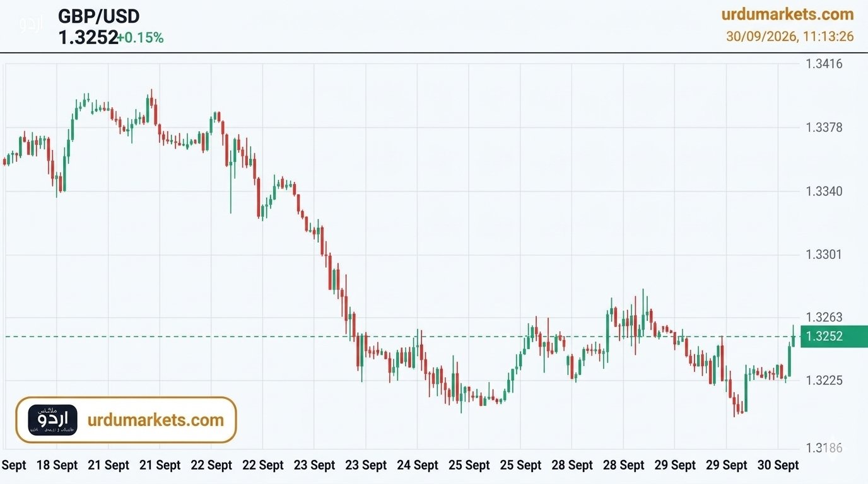Select the 1.3301 price axis label
Screen dimensions: 868x484
click(824, 255)
